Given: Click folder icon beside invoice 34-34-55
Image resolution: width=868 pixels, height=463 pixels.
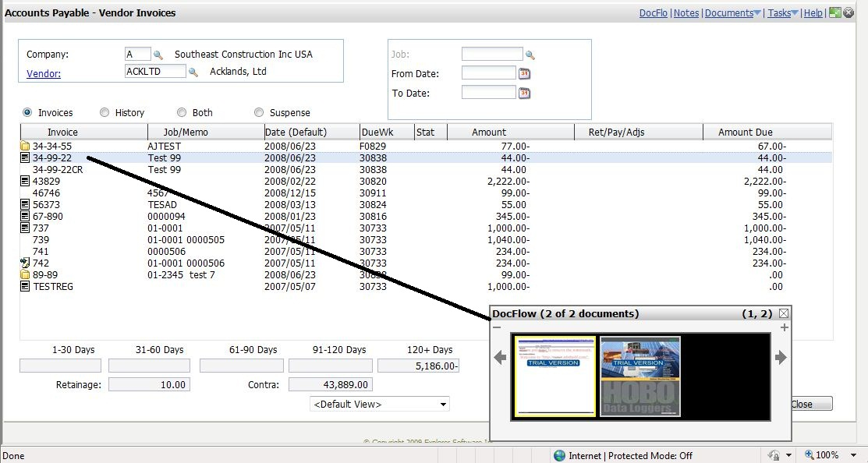Looking at the screenshot, I should [25, 146].
